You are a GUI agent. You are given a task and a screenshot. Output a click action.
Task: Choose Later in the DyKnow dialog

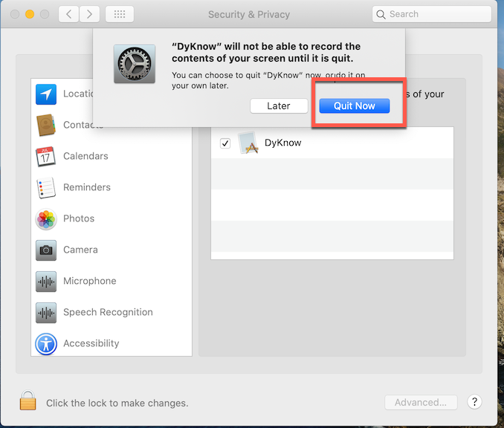coord(279,106)
